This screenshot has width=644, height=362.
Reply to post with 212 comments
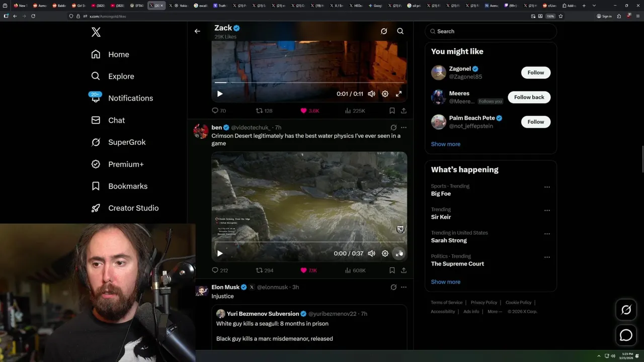(220, 270)
